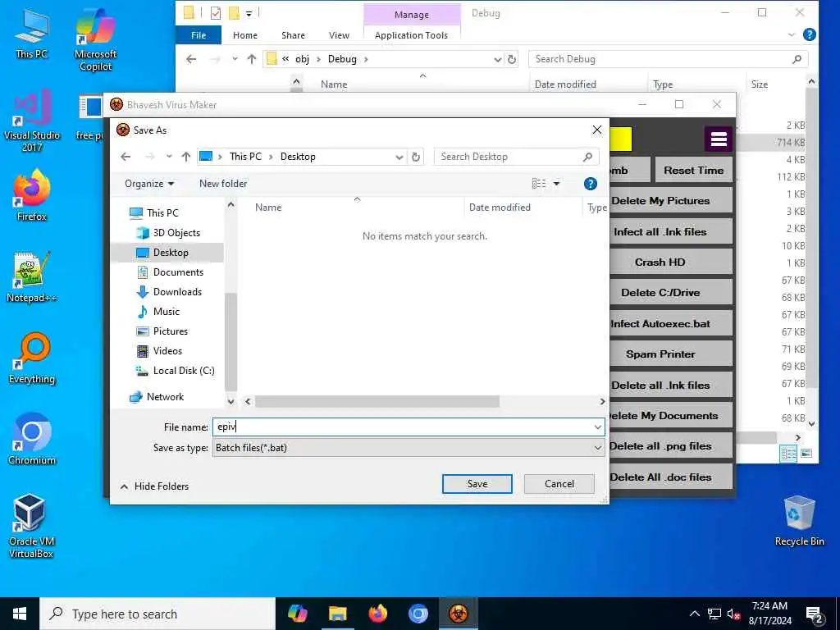Click Crash HD button
840x630 pixels.
(670, 262)
